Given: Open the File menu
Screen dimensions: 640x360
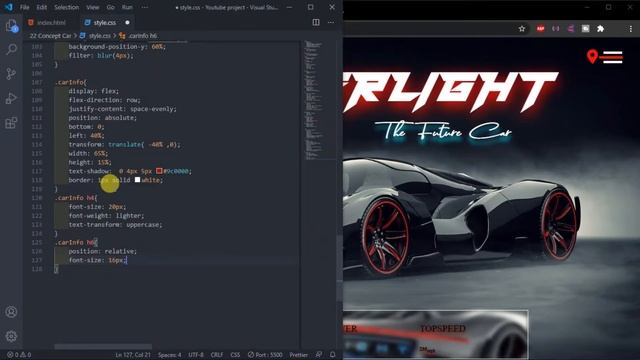Looking at the screenshot, I should tap(24, 7).
